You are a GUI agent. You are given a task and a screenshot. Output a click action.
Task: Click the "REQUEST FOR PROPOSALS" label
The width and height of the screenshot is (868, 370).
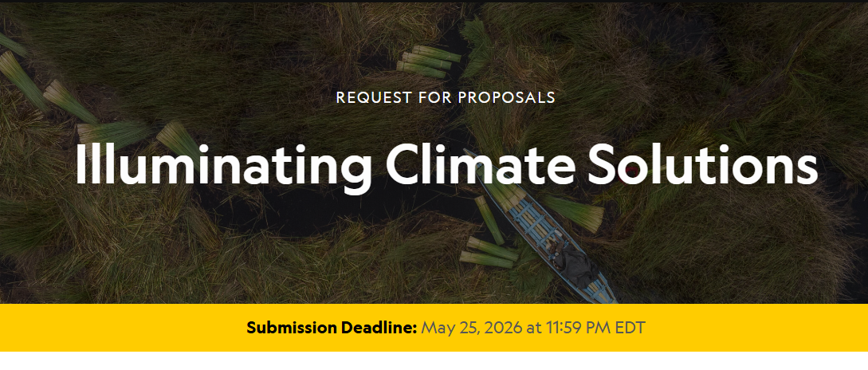[x=446, y=97]
